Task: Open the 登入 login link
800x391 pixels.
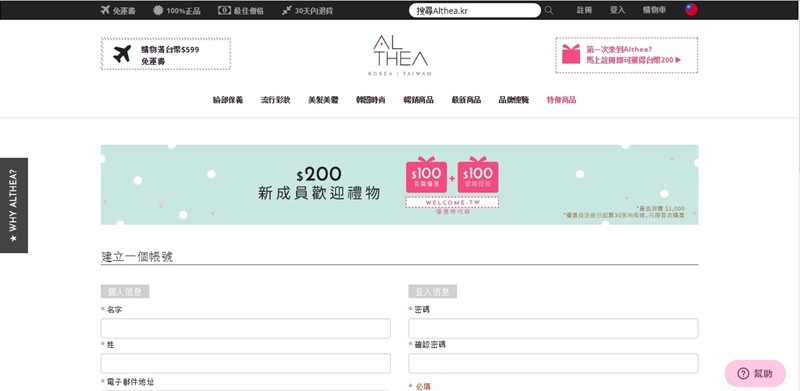Action: 617,10
